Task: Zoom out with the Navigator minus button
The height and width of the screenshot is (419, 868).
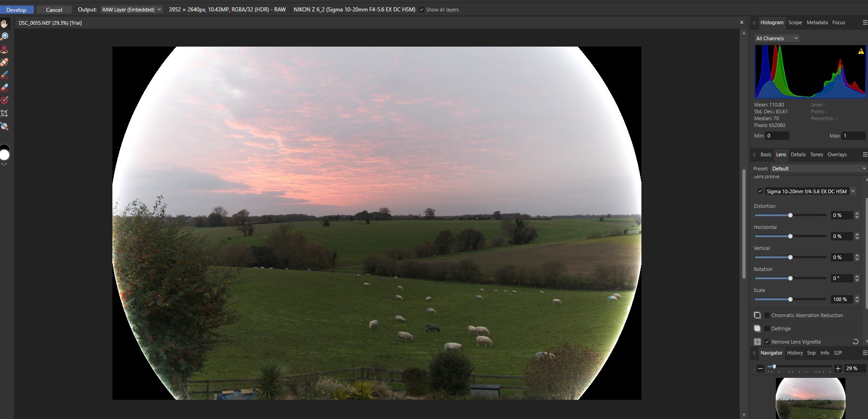Action: click(x=760, y=368)
